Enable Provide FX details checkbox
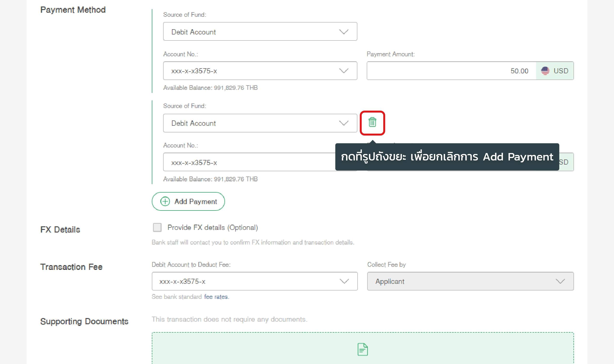 tap(157, 227)
